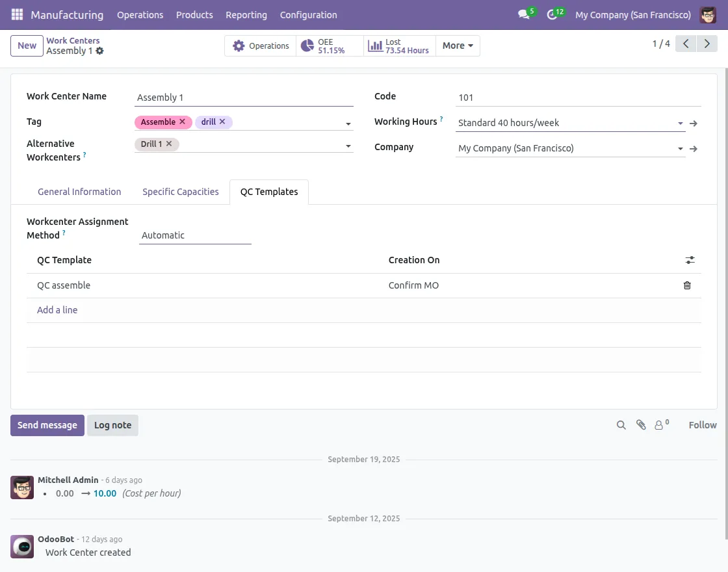728x572 pixels.
Task: Click the Work Center Name input field
Action: point(244,97)
